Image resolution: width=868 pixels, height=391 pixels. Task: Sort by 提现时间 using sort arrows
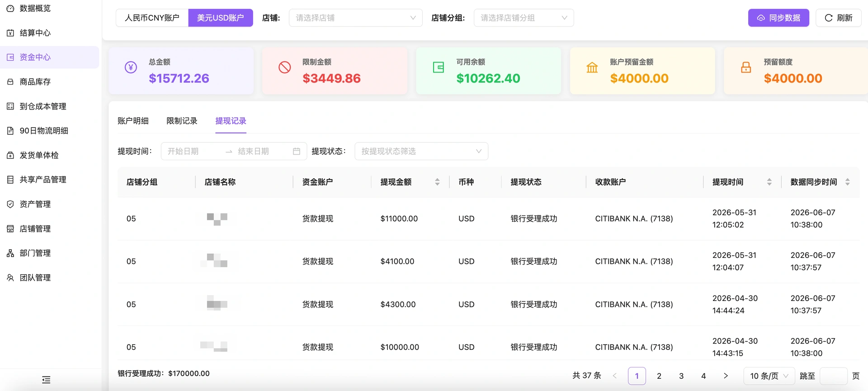(769, 182)
